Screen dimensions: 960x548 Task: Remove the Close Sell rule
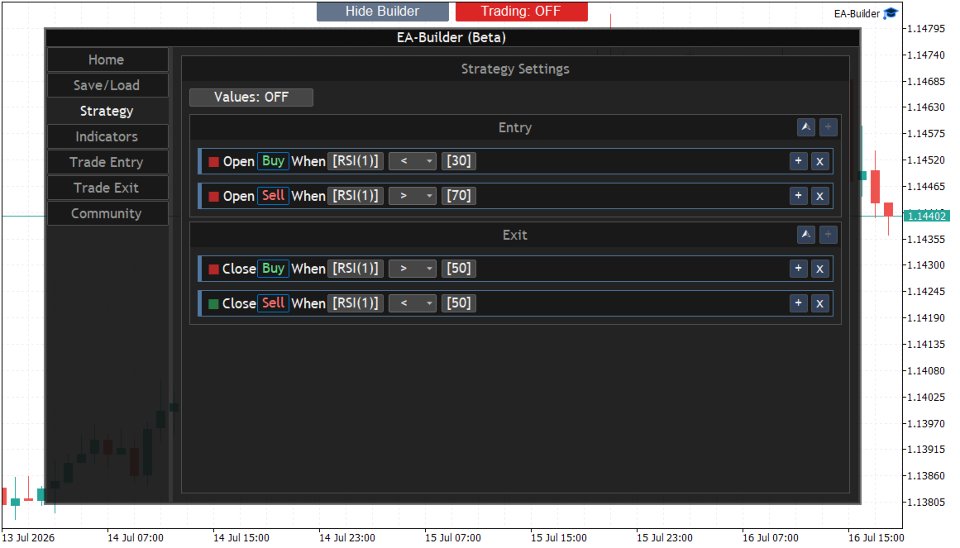820,303
